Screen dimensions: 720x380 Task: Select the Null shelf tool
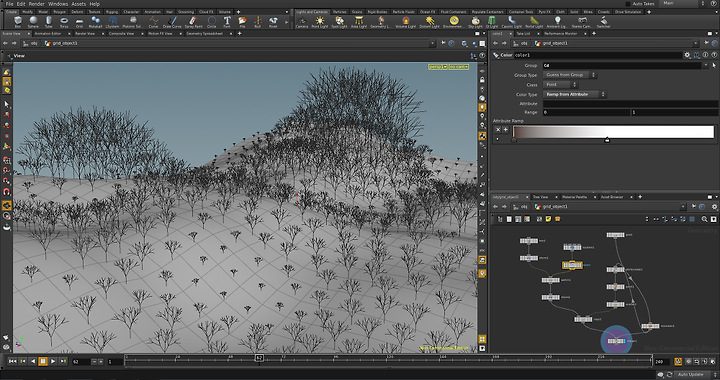tap(258, 22)
